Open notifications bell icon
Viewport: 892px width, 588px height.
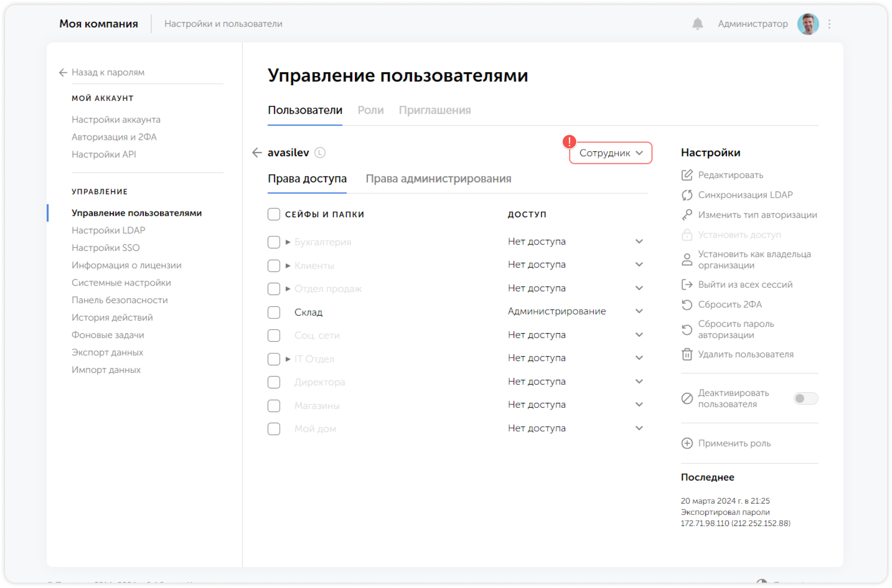coord(698,24)
